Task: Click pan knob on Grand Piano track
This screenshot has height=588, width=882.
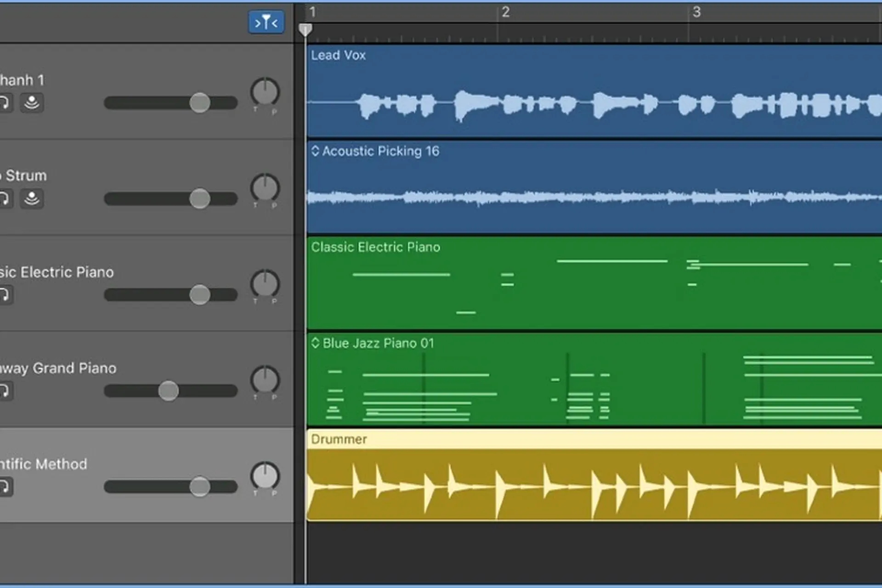Action: (265, 380)
